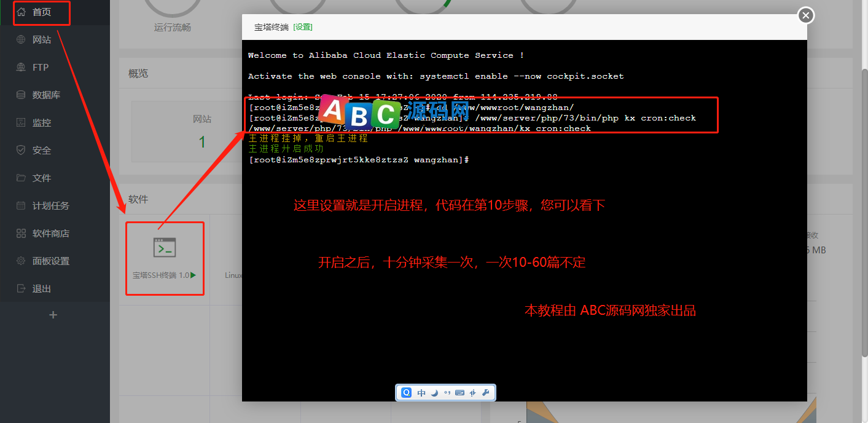The width and height of the screenshot is (868, 423).
Task: Select the 计划任务 calendar icon
Action: tap(22, 206)
